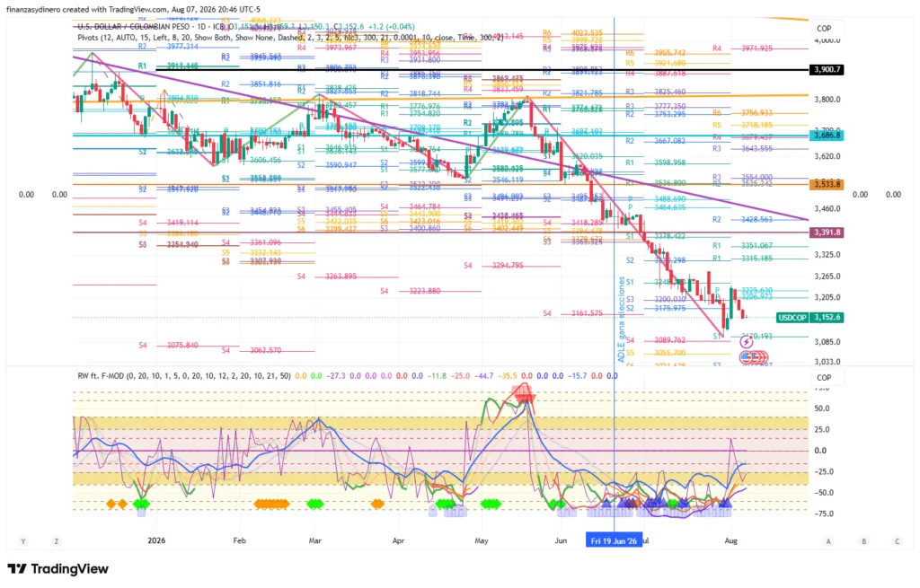Viewport: 920px width, 588px height.
Task: Click the 50.0 level on the indicator scale
Action: click(x=821, y=408)
